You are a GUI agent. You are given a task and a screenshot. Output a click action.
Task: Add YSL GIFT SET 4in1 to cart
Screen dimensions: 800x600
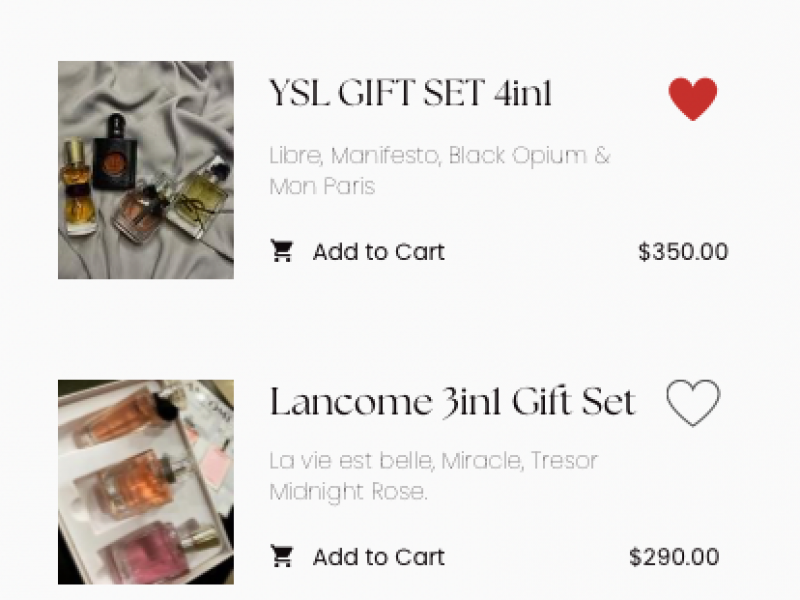coord(377,252)
